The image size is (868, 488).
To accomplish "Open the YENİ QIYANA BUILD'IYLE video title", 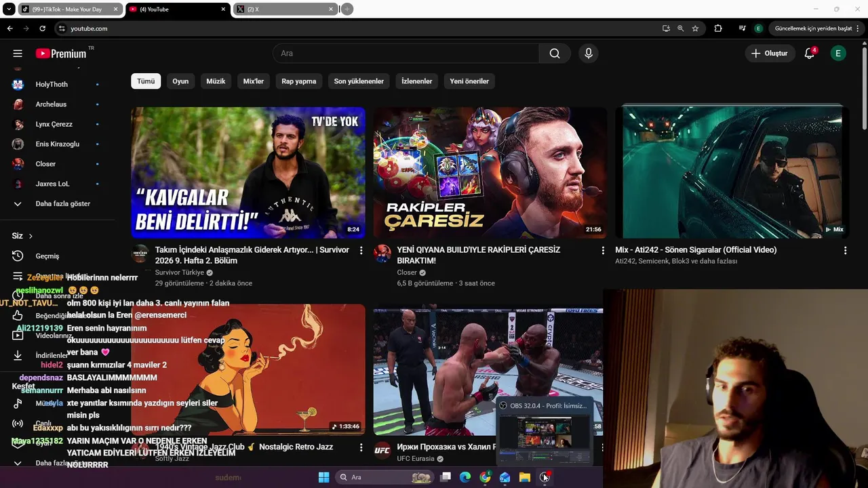I will point(479,256).
